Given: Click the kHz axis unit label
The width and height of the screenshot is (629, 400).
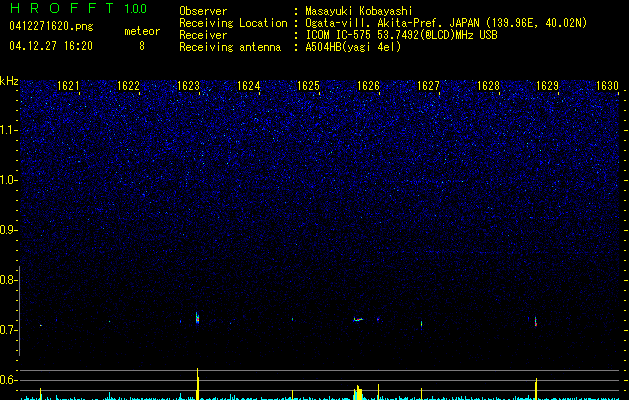Looking at the screenshot, I should pyautogui.click(x=9, y=81).
